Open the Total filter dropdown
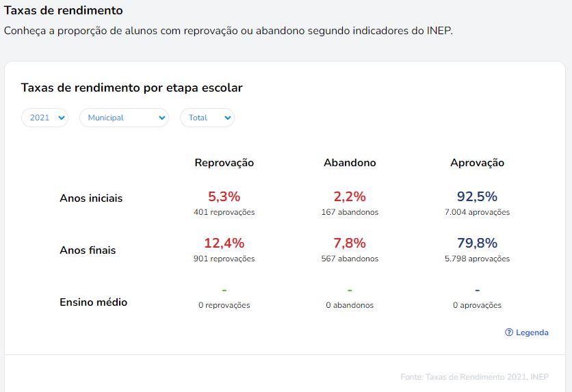This screenshot has height=392, width=572. tap(207, 118)
